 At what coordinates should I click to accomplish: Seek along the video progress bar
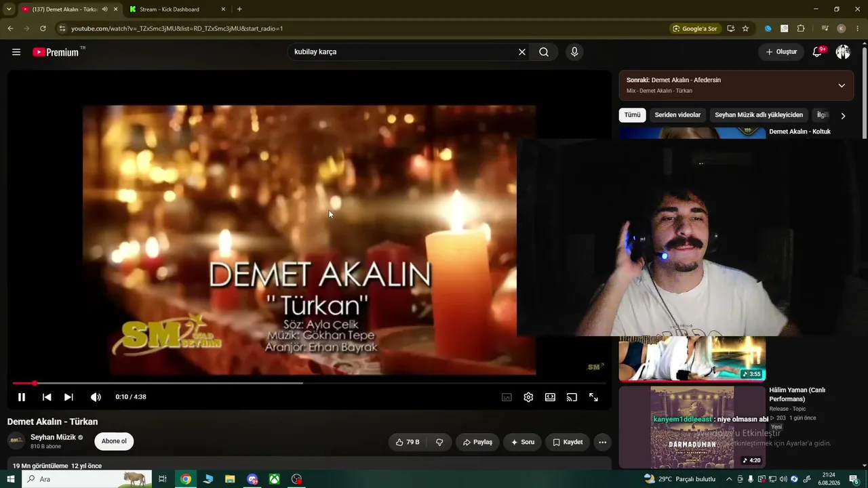[309, 383]
